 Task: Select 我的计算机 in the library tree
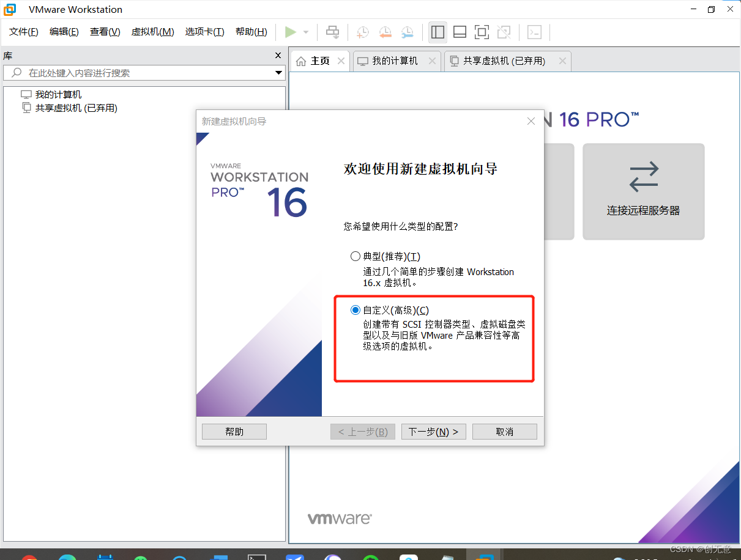[x=58, y=95]
